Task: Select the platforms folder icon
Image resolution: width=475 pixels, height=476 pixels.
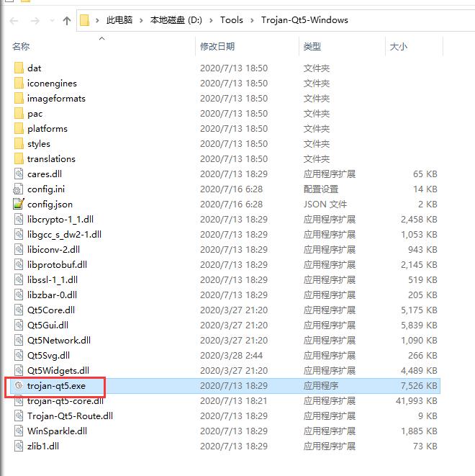Action: tap(19, 128)
